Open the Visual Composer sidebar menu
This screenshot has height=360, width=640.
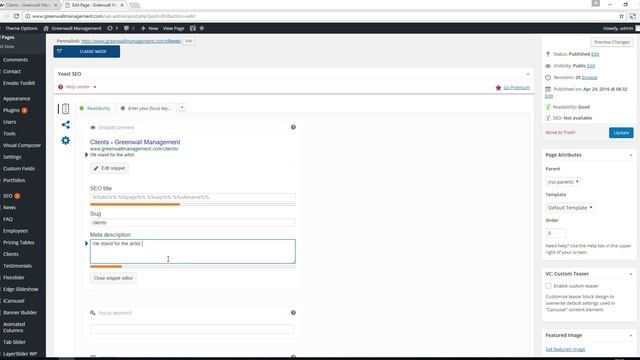coord(22,145)
